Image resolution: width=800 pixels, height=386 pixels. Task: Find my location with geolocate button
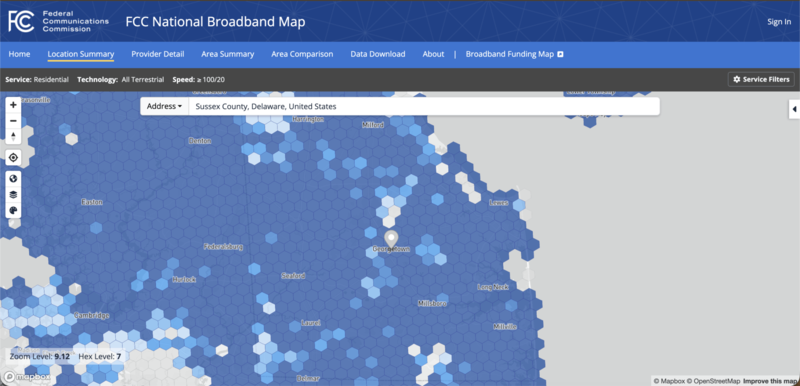(13, 158)
